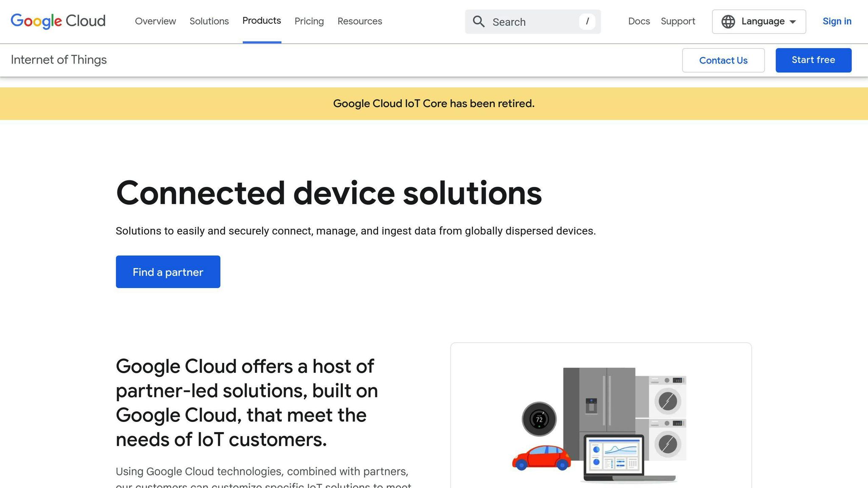868x488 pixels.
Task: Click the Find a partner button
Action: [x=168, y=272]
